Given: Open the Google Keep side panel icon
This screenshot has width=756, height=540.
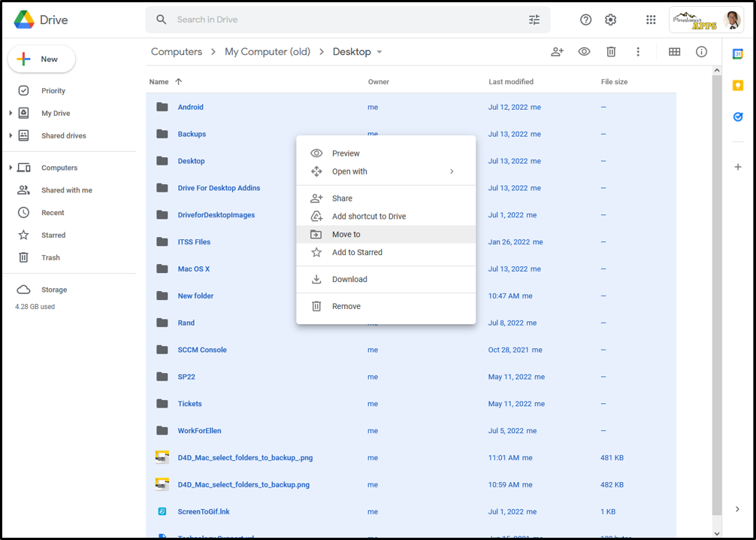Looking at the screenshot, I should tap(738, 85).
